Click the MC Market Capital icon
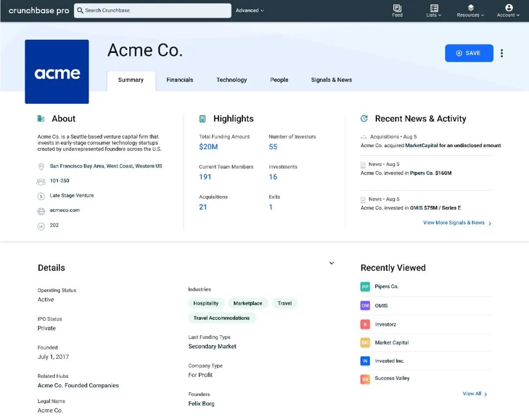Image resolution: width=529 pixels, height=420 pixels. point(365,343)
